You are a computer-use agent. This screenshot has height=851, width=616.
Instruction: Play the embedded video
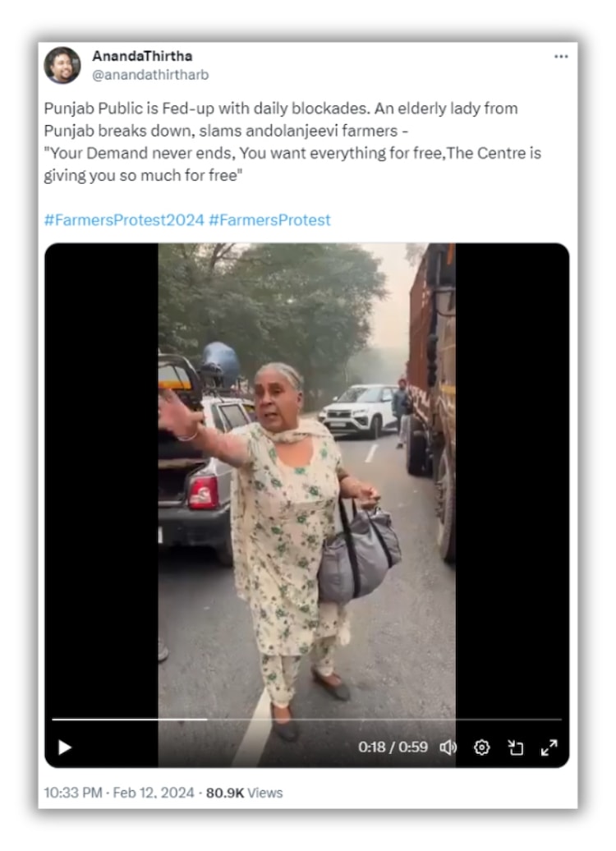[65, 747]
